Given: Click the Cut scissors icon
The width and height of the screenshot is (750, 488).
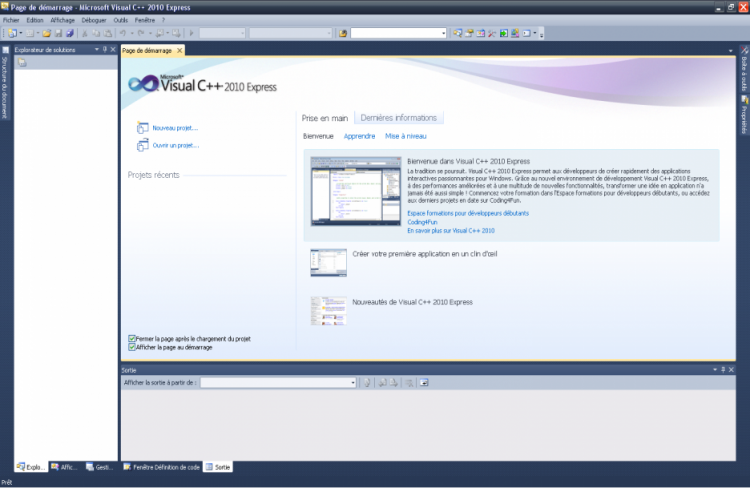Looking at the screenshot, I should click(x=85, y=33).
